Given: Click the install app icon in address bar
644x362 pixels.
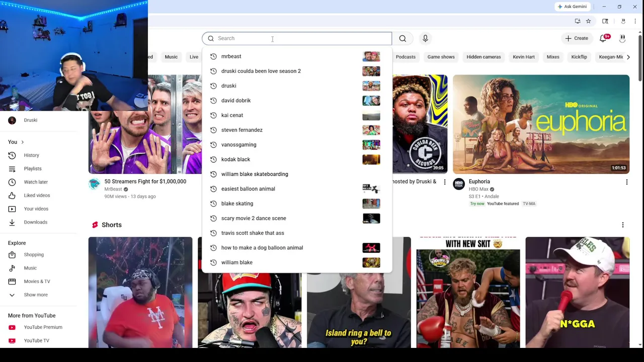Looking at the screenshot, I should 578,21.
